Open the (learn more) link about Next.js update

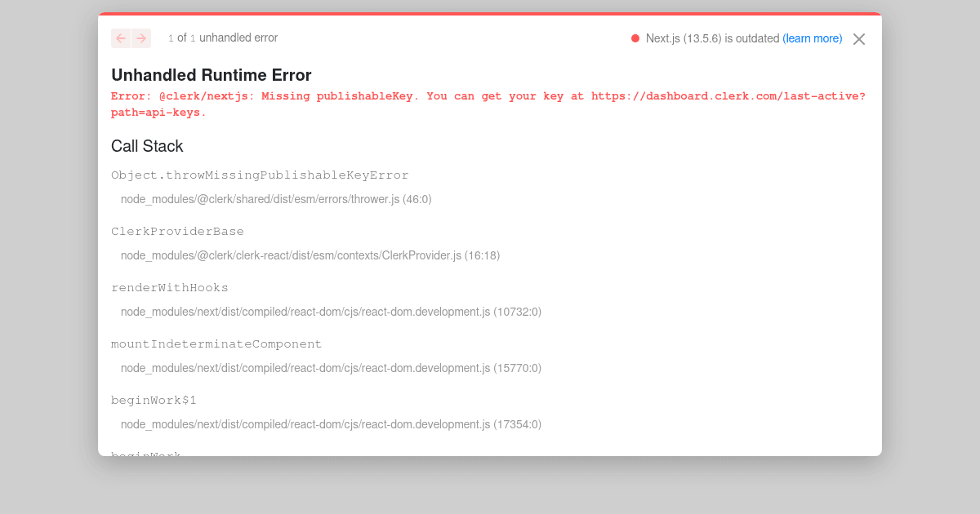813,38
